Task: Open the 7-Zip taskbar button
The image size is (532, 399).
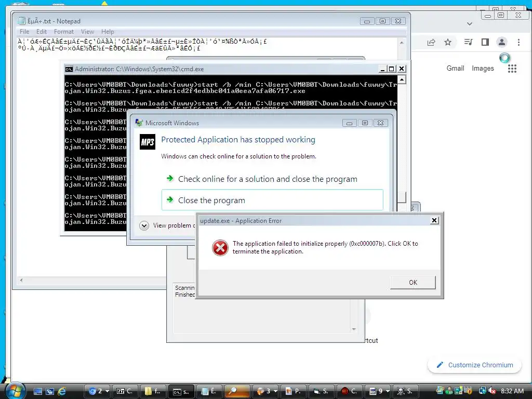Action: [125, 391]
